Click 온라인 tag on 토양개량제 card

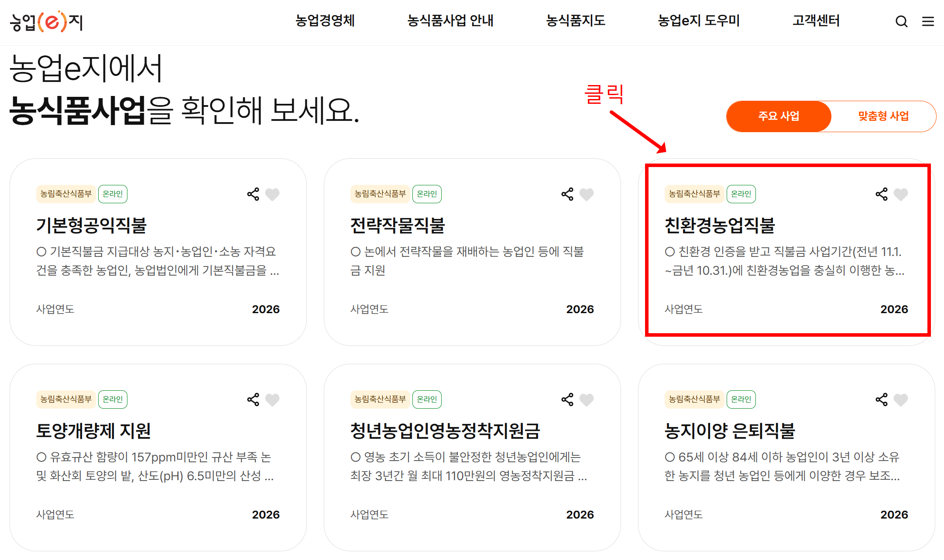click(x=113, y=399)
